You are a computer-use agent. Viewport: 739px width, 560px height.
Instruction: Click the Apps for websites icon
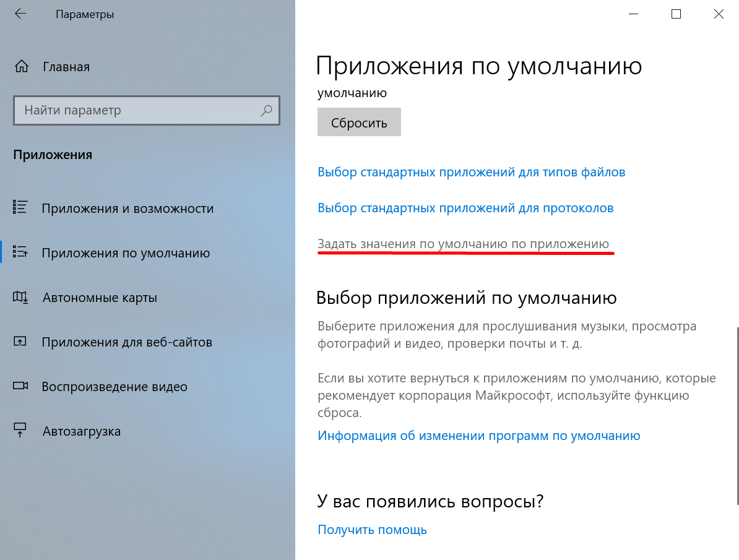click(x=20, y=342)
